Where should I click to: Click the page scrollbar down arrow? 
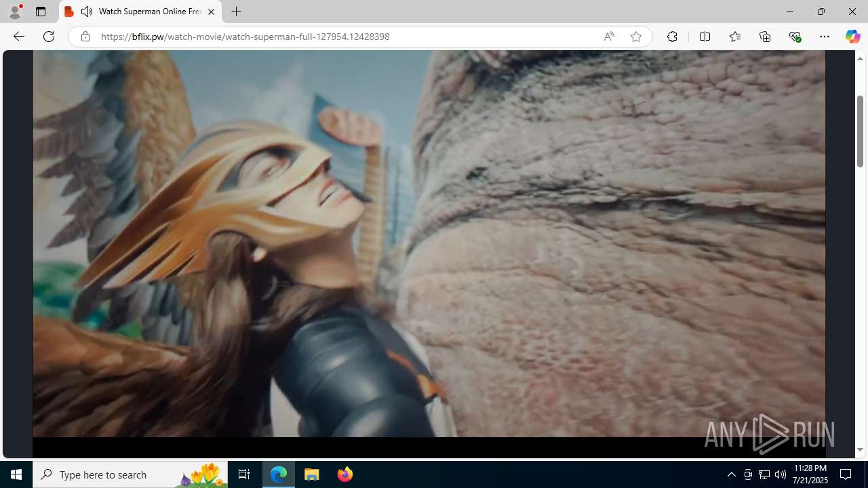click(x=860, y=450)
